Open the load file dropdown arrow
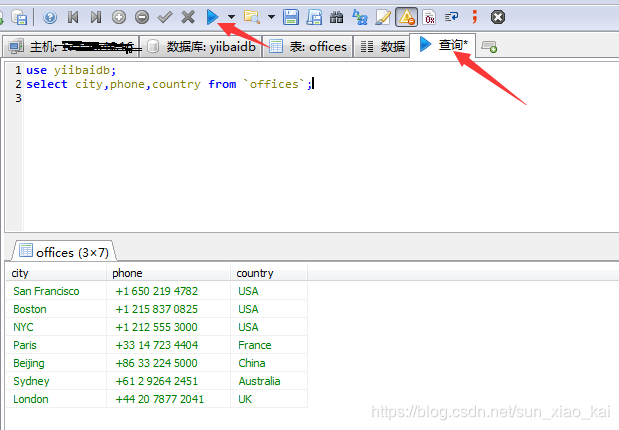 pyautogui.click(x=271, y=17)
